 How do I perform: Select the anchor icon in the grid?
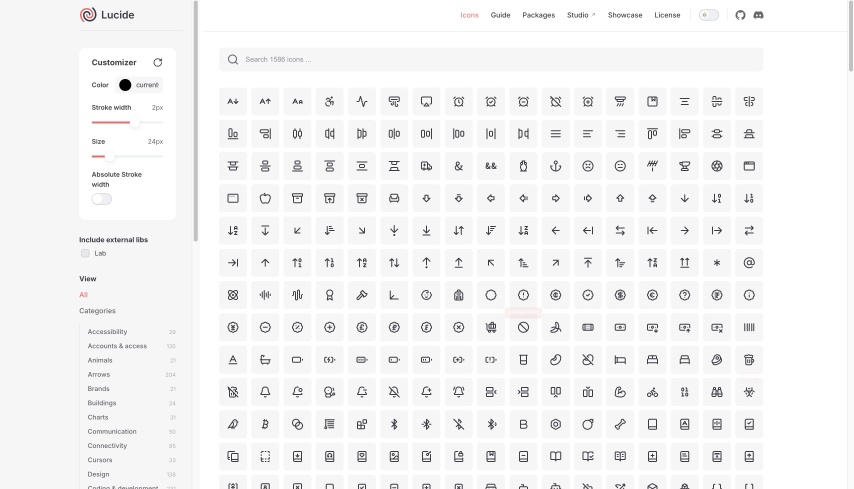pyautogui.click(x=555, y=166)
